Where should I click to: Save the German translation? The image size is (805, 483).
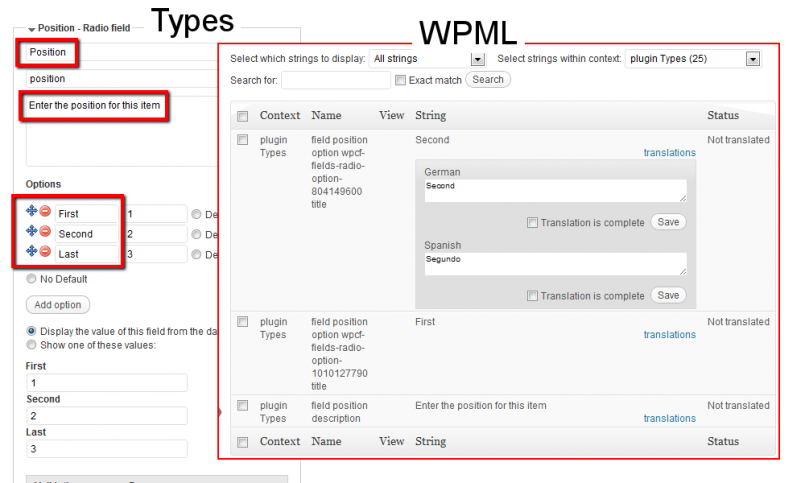pos(668,222)
